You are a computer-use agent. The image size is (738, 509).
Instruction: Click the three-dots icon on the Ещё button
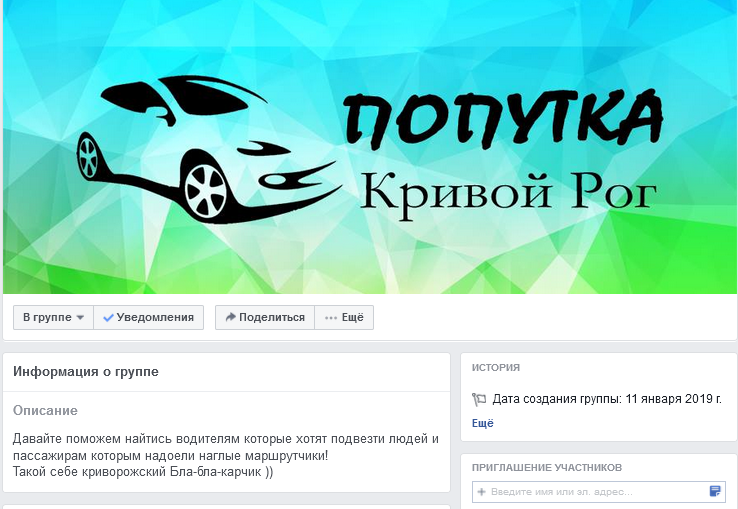331,318
